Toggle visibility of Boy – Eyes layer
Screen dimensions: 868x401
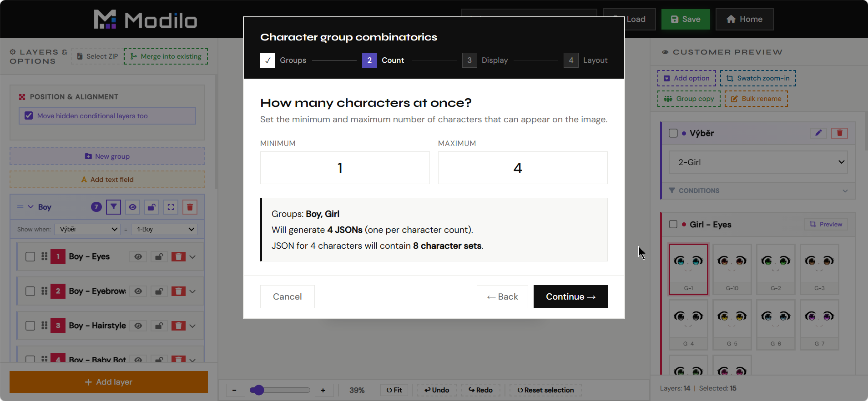point(138,257)
